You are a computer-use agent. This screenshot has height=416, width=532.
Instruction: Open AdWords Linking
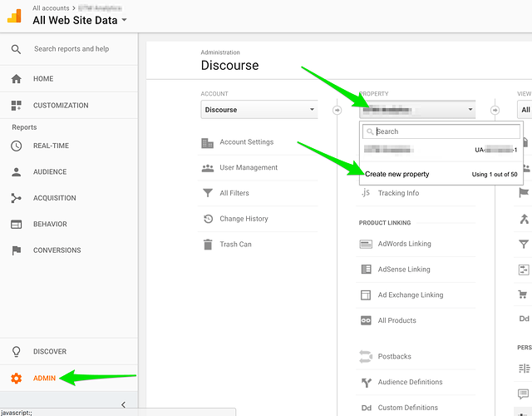point(405,244)
